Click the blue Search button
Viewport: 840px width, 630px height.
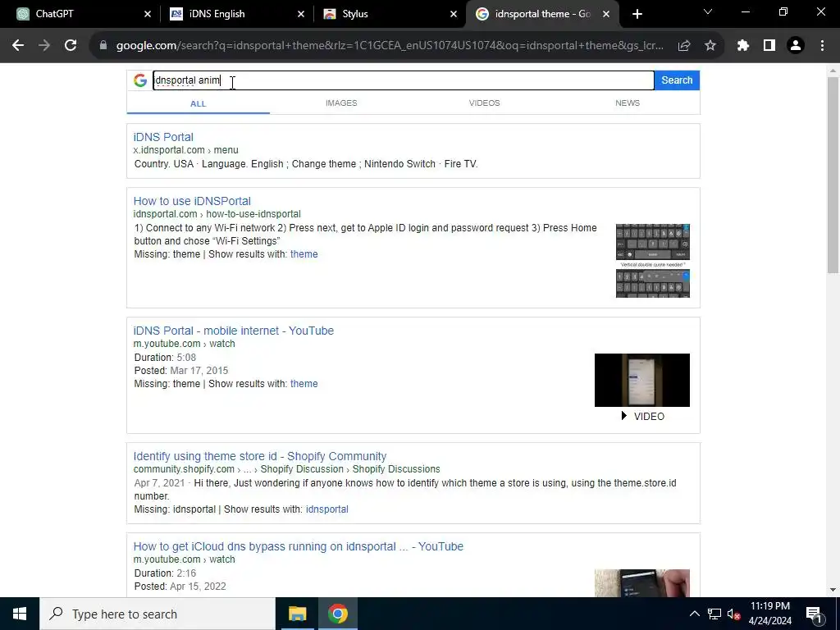point(677,80)
